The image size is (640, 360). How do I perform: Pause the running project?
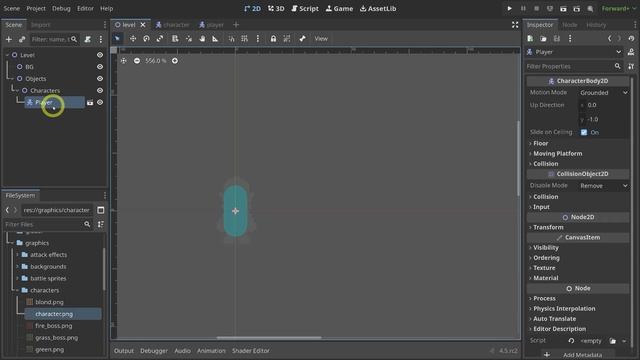(x=523, y=9)
